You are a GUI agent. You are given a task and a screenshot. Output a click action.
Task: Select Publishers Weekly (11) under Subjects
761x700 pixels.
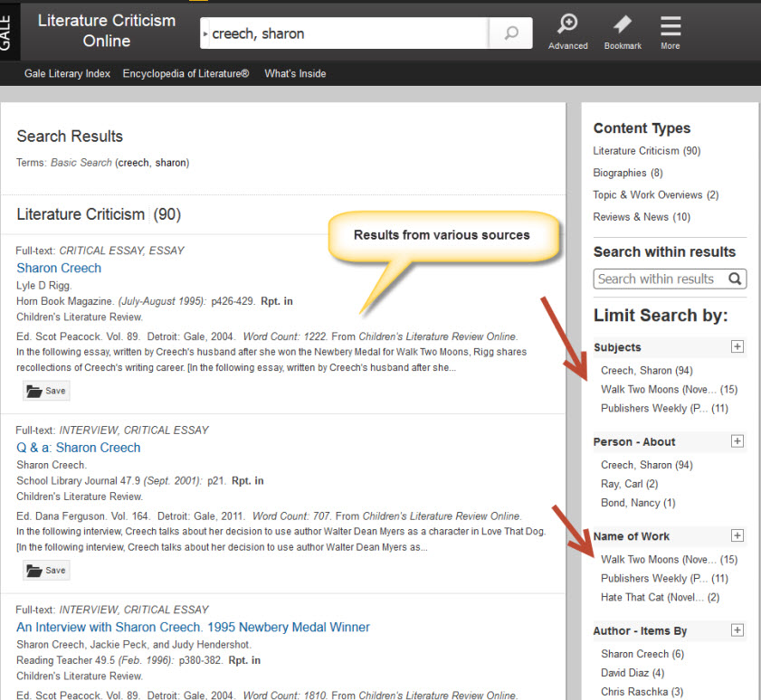click(x=664, y=409)
